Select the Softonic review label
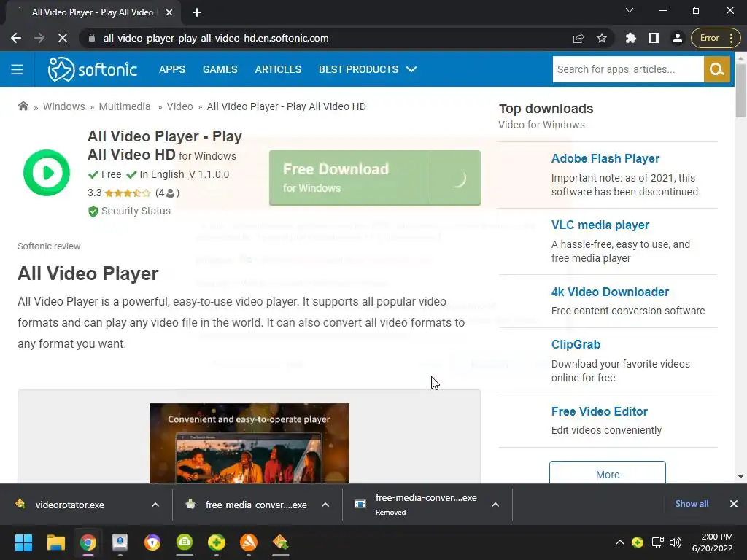This screenshot has width=747, height=560. (x=49, y=246)
